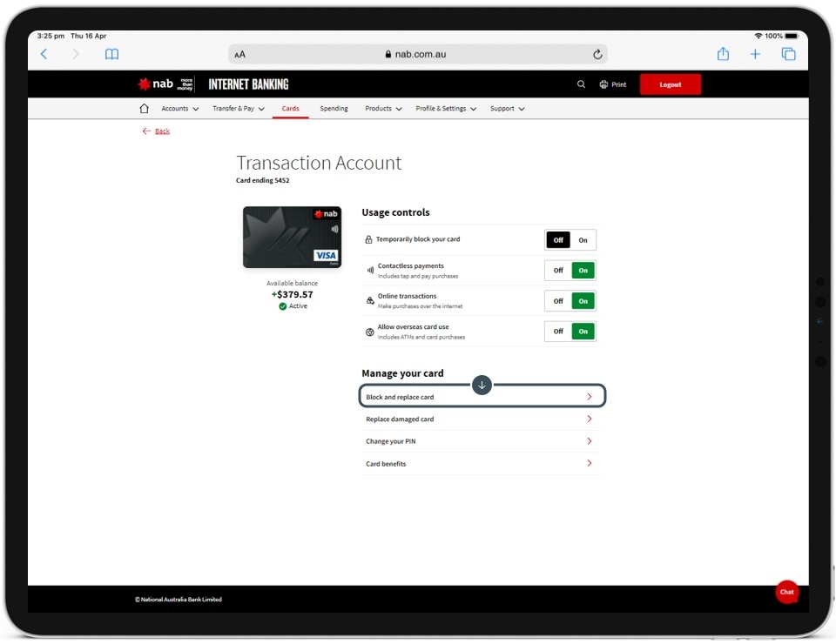Turn off Contactless payments
The width and height of the screenshot is (836, 644).
click(x=558, y=271)
